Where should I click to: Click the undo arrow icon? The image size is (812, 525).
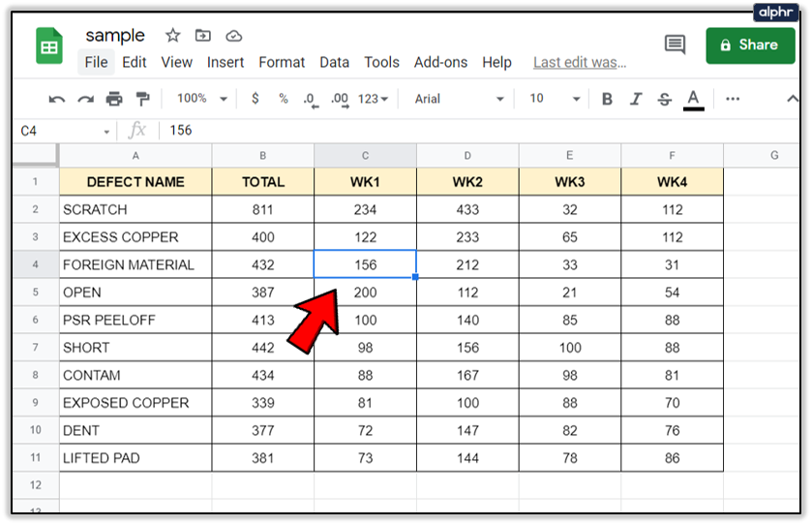(57, 99)
